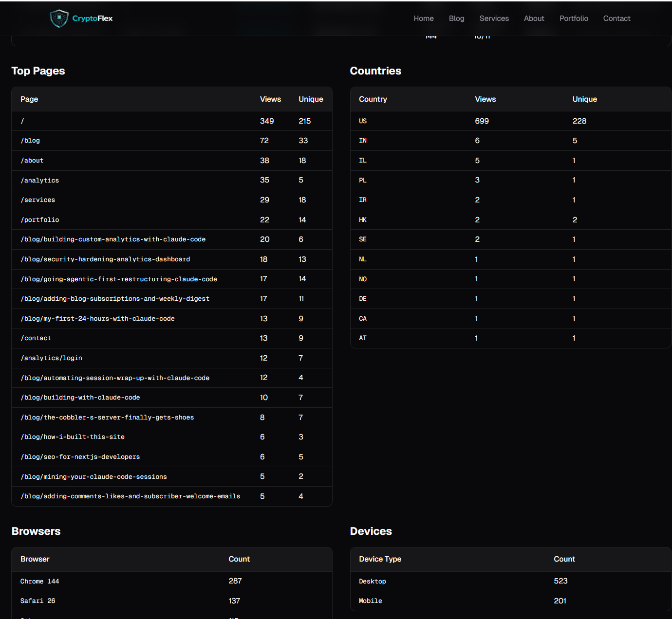Image resolution: width=672 pixels, height=619 pixels.
Task: Navigate to the Blog menu item
Action: tap(456, 18)
